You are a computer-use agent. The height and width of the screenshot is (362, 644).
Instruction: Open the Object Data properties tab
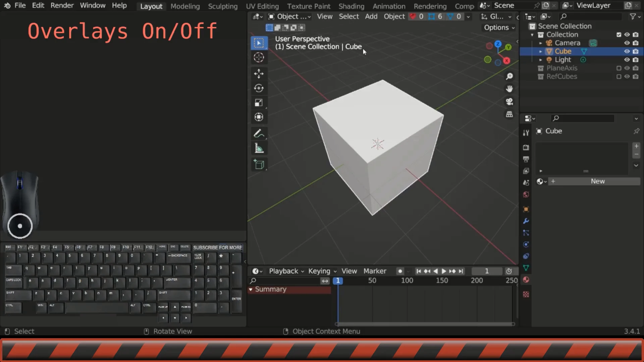(526, 268)
